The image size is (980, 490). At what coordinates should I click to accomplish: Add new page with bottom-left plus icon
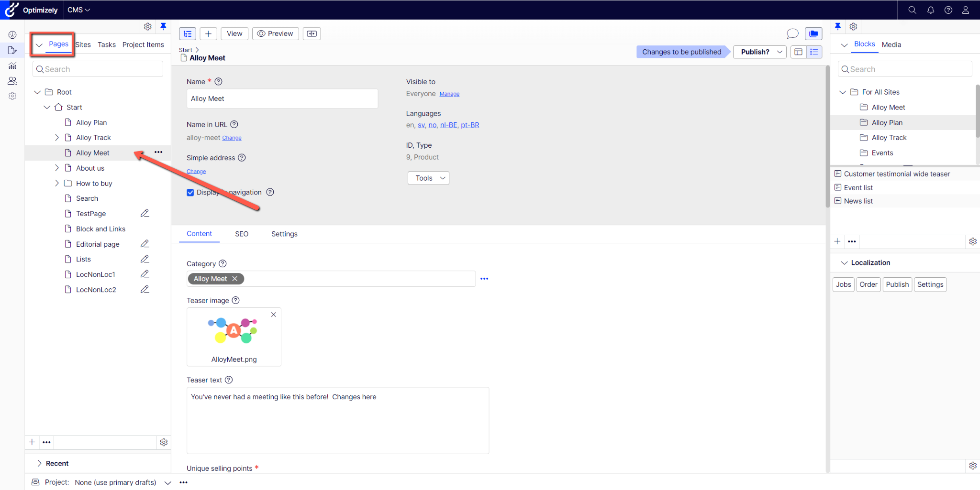[x=32, y=442]
